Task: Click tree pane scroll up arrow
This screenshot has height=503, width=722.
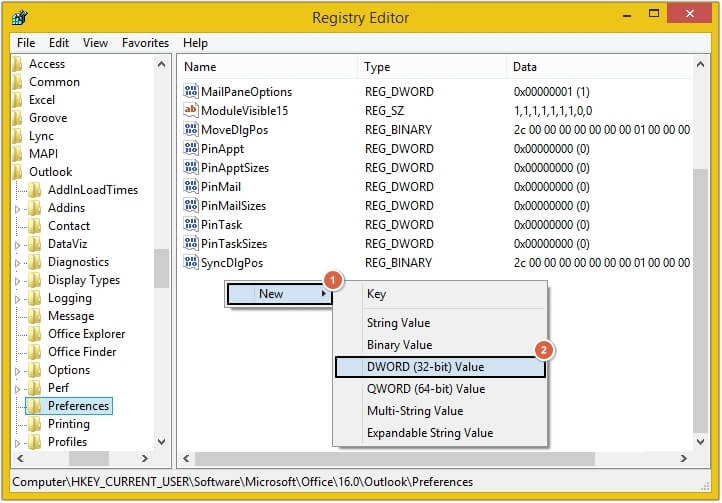Action: (162, 64)
